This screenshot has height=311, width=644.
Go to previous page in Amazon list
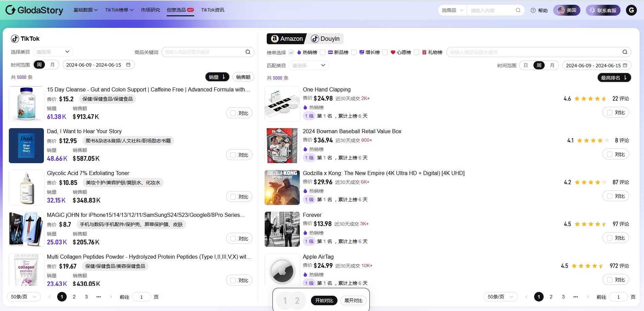(x=526, y=297)
